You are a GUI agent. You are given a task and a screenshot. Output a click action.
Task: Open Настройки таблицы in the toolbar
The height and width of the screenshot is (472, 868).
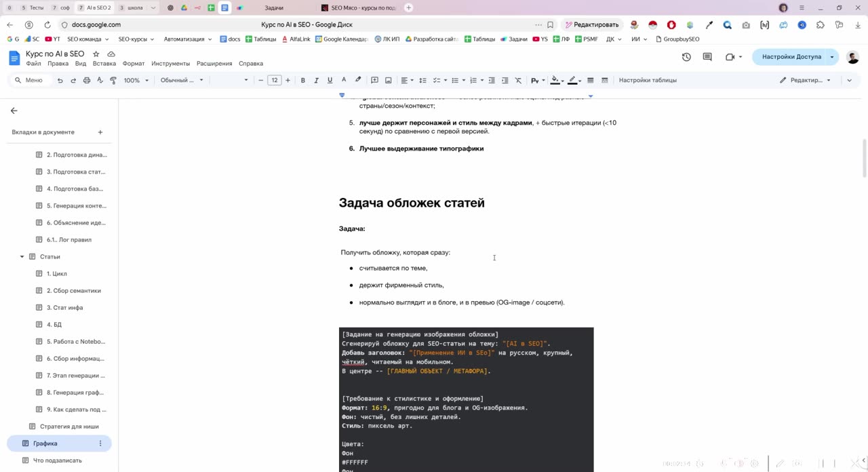tap(648, 80)
